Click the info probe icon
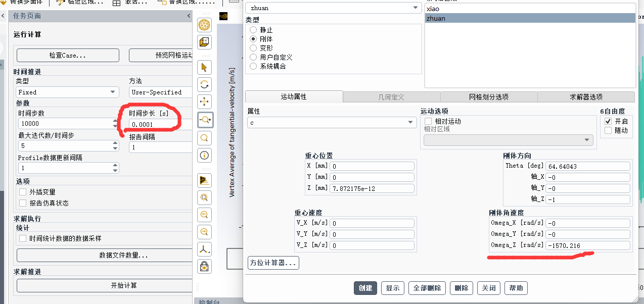 coord(204,155)
